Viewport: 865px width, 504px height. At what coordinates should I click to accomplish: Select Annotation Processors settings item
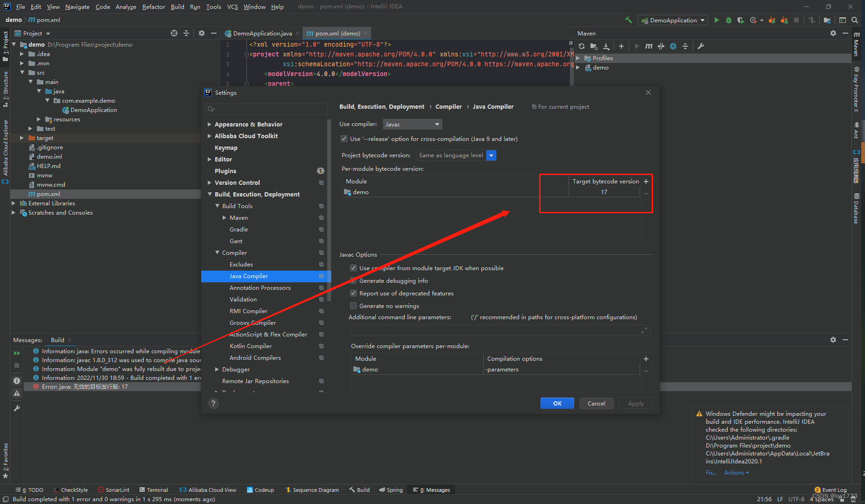(x=260, y=287)
